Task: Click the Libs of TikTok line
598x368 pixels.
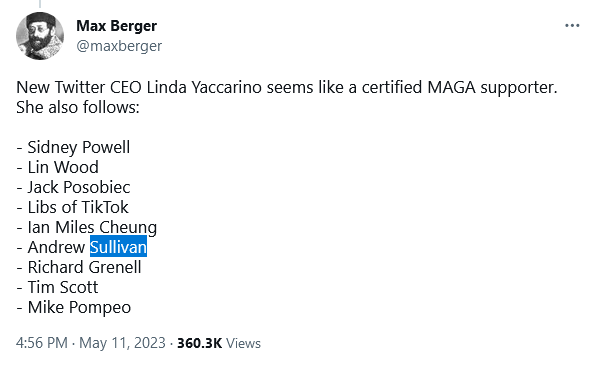Action: (72, 207)
